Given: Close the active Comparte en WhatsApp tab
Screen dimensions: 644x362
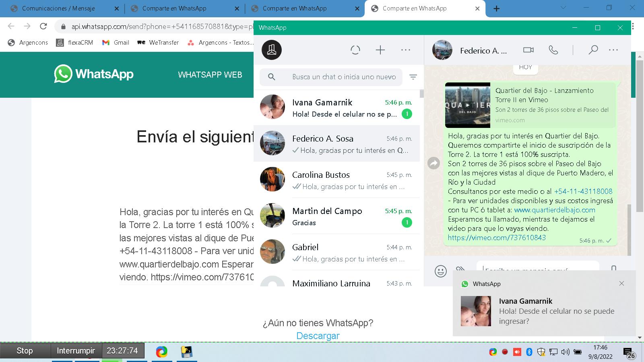Looking at the screenshot, I should 477,8.
